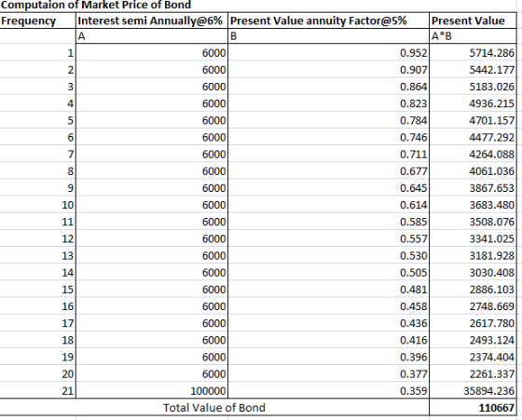This screenshot has height=420, width=522.
Task: Select the annuity factor cell 0.711
Action: pos(328,155)
